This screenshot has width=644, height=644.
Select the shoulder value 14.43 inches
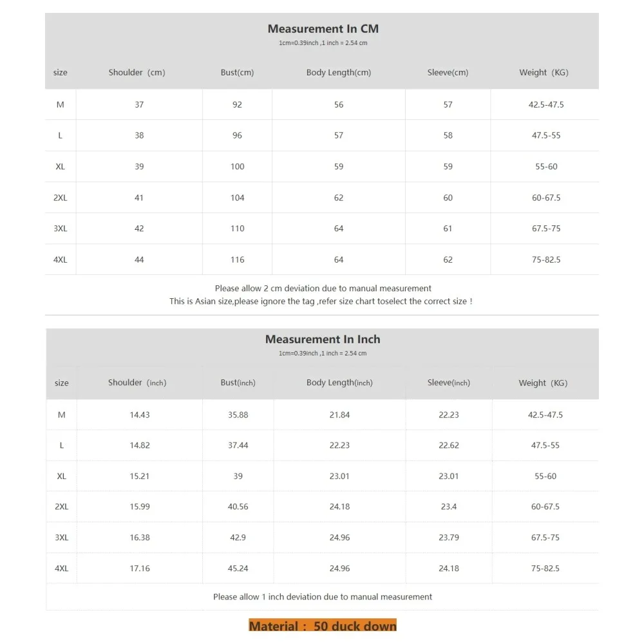140,415
